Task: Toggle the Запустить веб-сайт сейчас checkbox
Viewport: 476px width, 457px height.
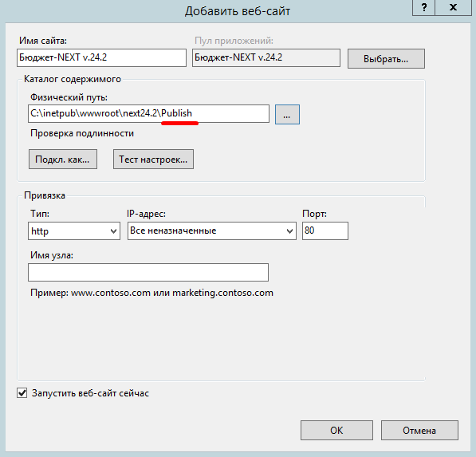Action: point(22,392)
